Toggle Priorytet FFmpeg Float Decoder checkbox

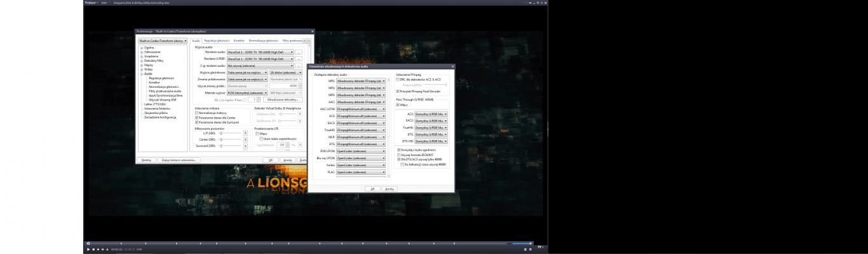tap(398, 92)
